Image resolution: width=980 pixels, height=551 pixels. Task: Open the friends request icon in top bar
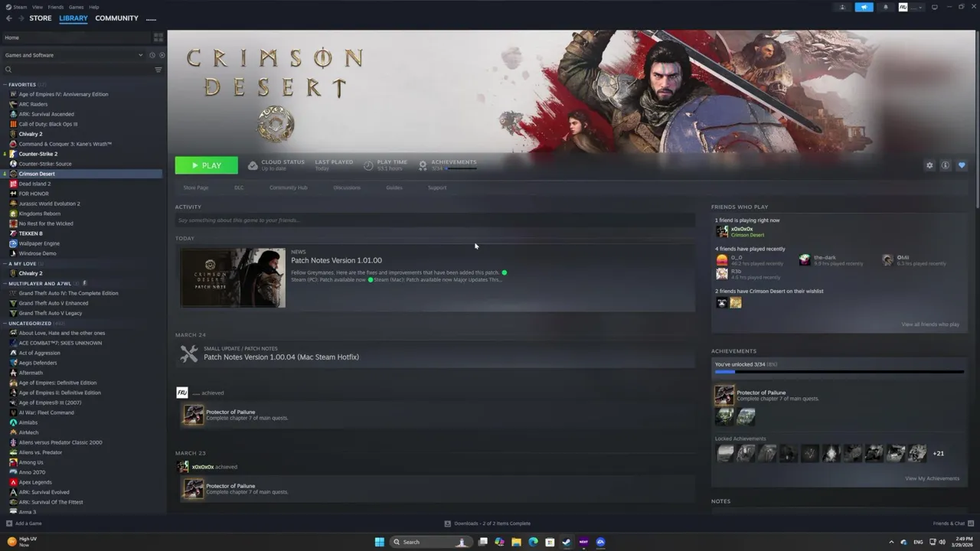[842, 7]
